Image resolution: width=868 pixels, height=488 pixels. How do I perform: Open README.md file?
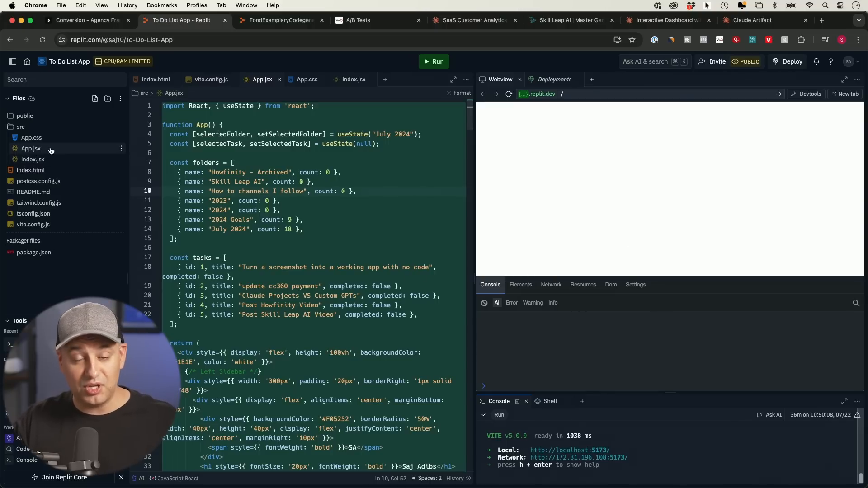pyautogui.click(x=33, y=192)
